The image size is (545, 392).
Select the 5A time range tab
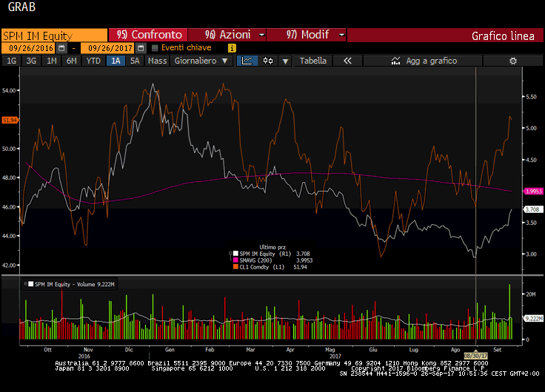pos(135,61)
